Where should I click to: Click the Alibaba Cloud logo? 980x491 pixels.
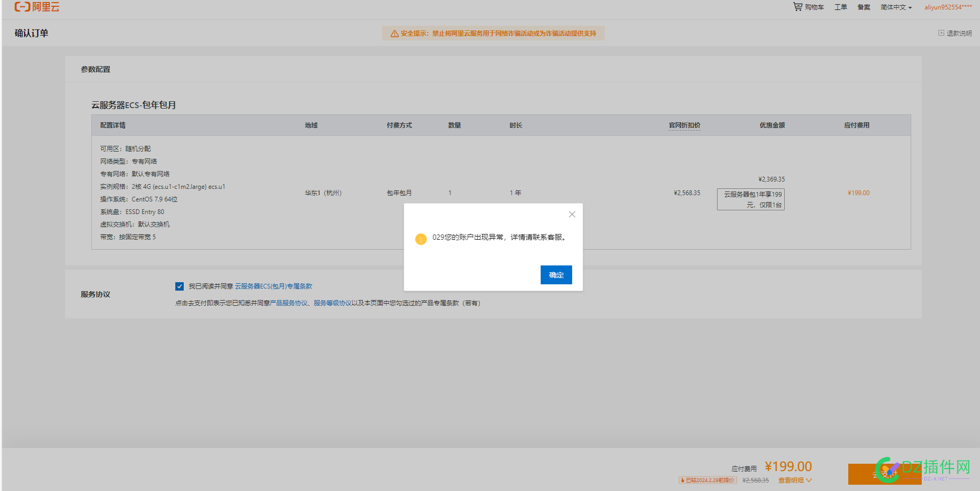point(37,7)
